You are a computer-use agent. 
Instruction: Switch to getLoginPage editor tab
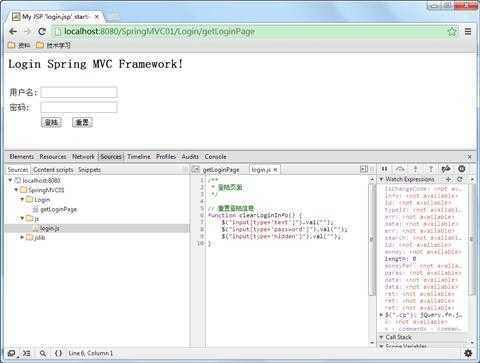pyautogui.click(x=221, y=170)
